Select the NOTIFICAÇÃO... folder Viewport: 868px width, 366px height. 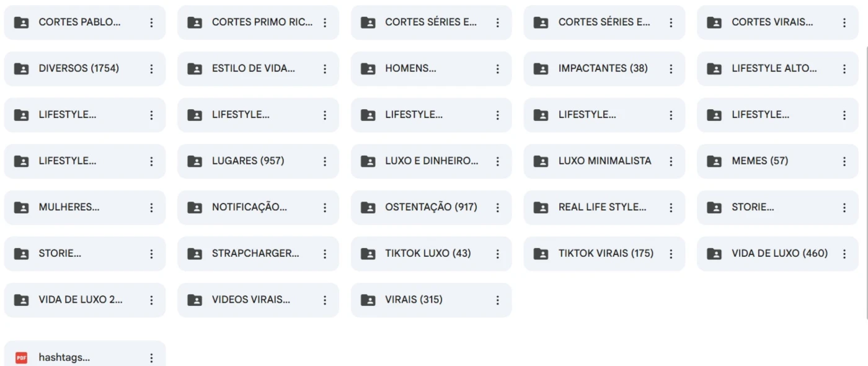[x=258, y=208]
